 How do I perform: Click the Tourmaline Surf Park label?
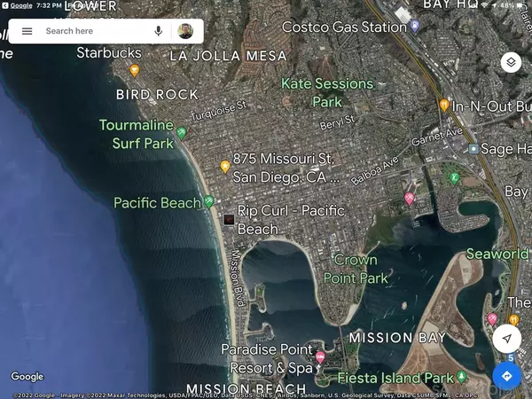pyautogui.click(x=137, y=134)
